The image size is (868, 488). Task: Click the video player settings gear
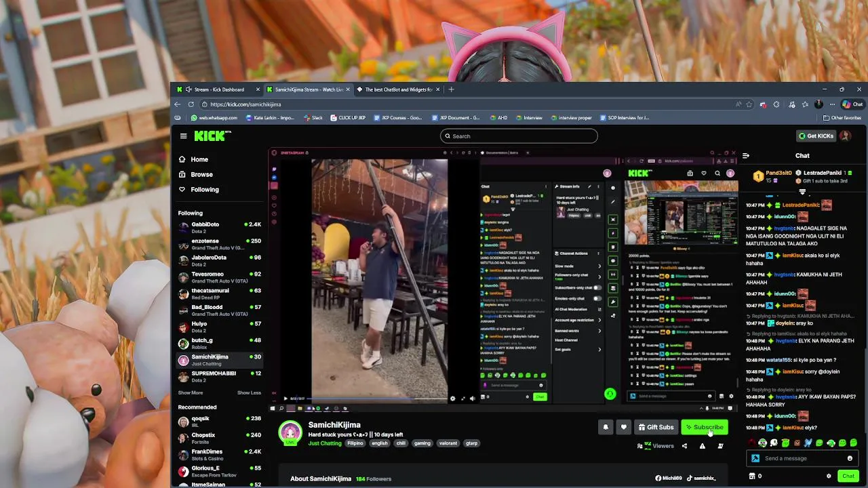pos(452,399)
